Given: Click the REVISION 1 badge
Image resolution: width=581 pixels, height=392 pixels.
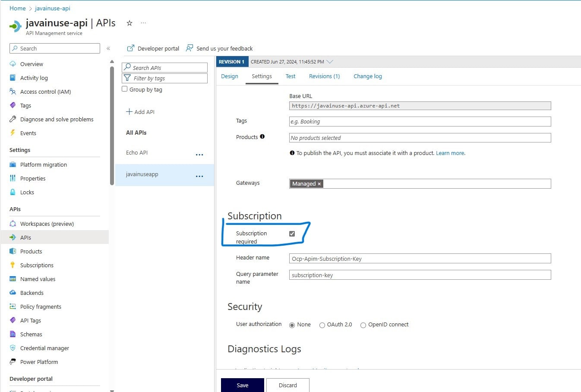Looking at the screenshot, I should coord(232,62).
